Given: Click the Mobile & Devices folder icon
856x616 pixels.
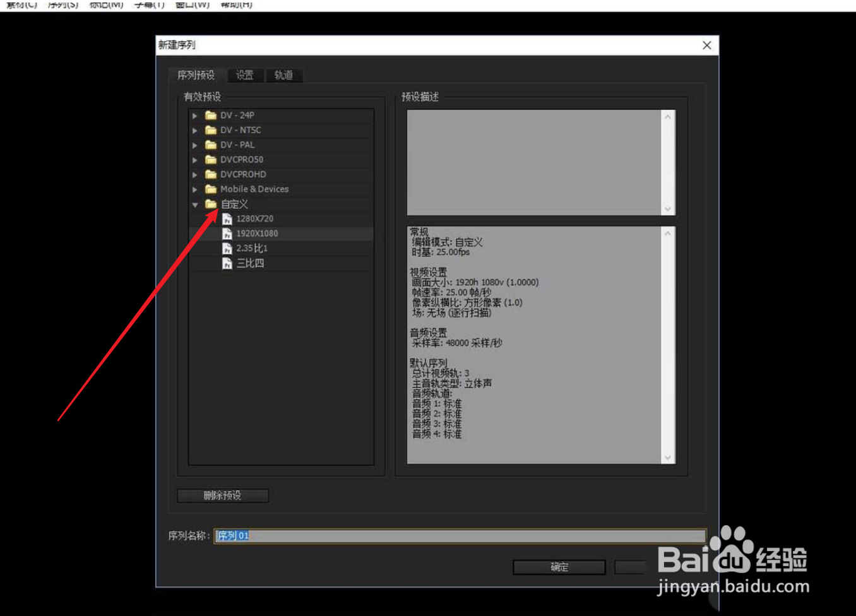Looking at the screenshot, I should click(x=210, y=189).
